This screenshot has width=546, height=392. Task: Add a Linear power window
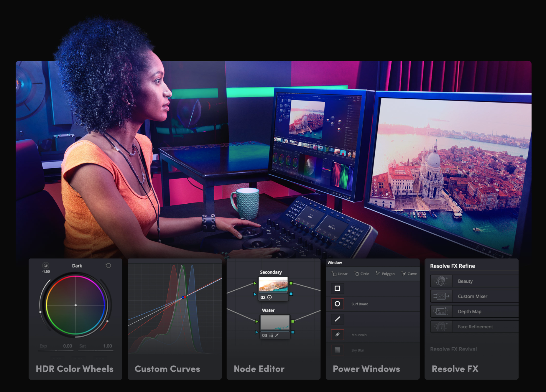(340, 274)
